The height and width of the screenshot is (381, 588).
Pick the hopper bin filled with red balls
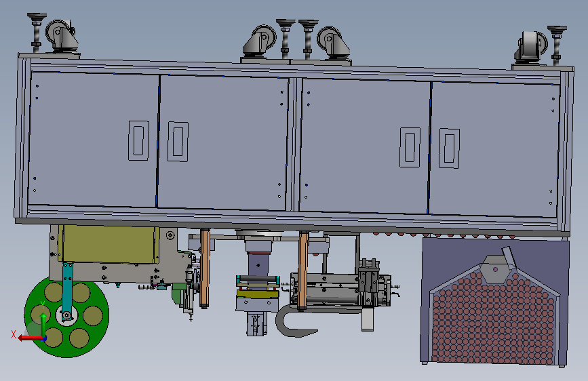click(494, 302)
